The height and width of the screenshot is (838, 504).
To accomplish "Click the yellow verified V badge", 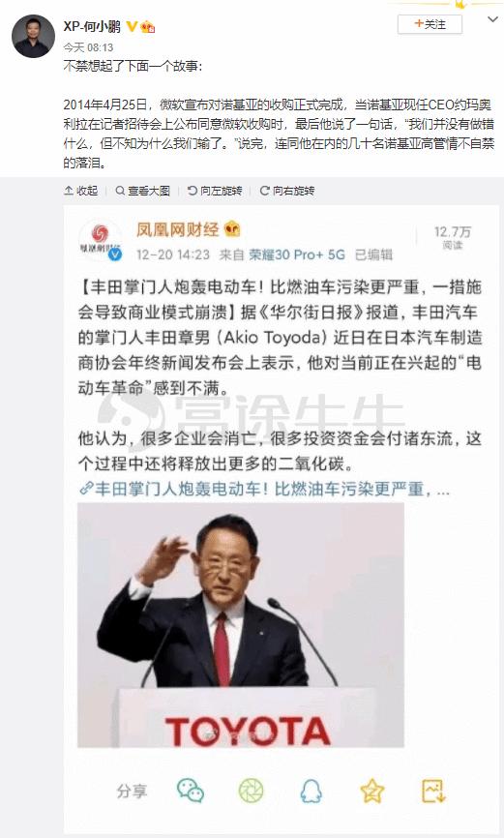I will (132, 26).
